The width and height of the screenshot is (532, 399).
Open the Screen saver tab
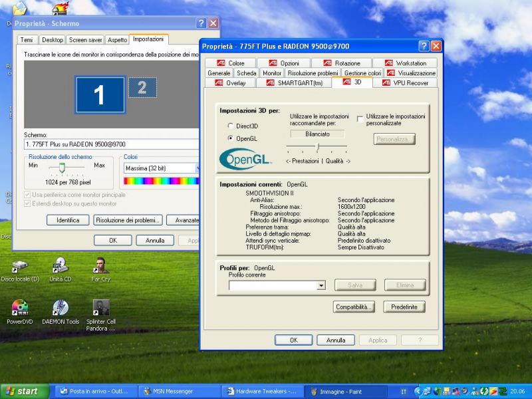[86, 40]
